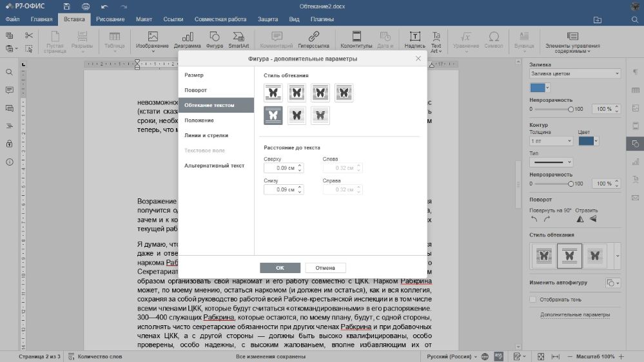Image resolution: width=644 pixels, height=362 pixels.
Task: Switch to the Макет ribbon tab
Action: point(144,19)
